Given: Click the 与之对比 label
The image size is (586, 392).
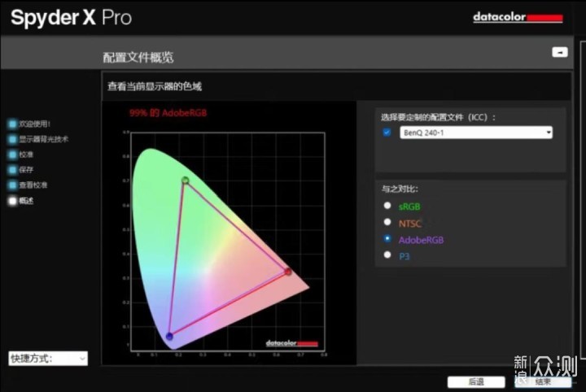Looking at the screenshot, I should pos(400,189).
